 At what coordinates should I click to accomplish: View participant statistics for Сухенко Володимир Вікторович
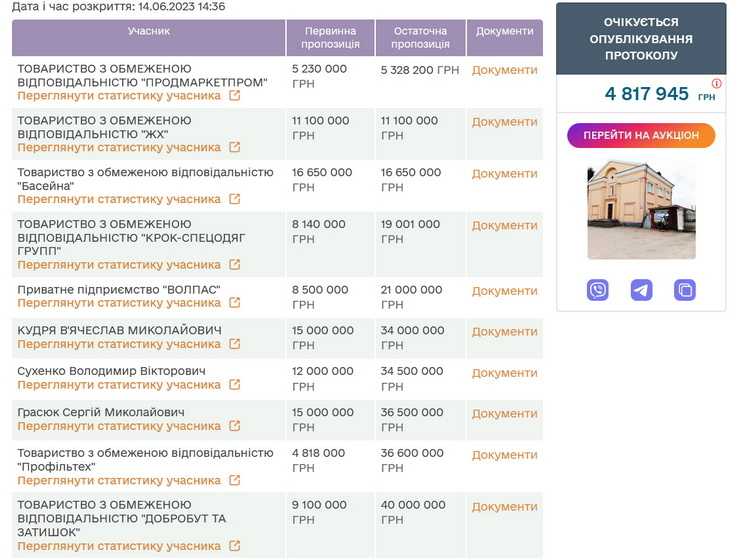pyautogui.click(x=119, y=385)
